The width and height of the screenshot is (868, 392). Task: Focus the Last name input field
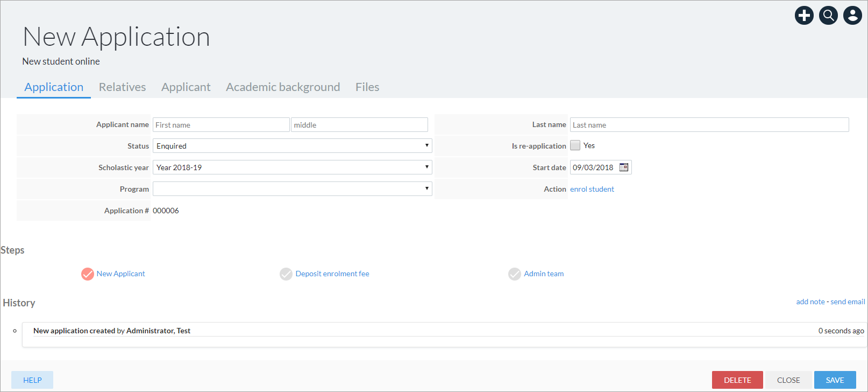[709, 125]
